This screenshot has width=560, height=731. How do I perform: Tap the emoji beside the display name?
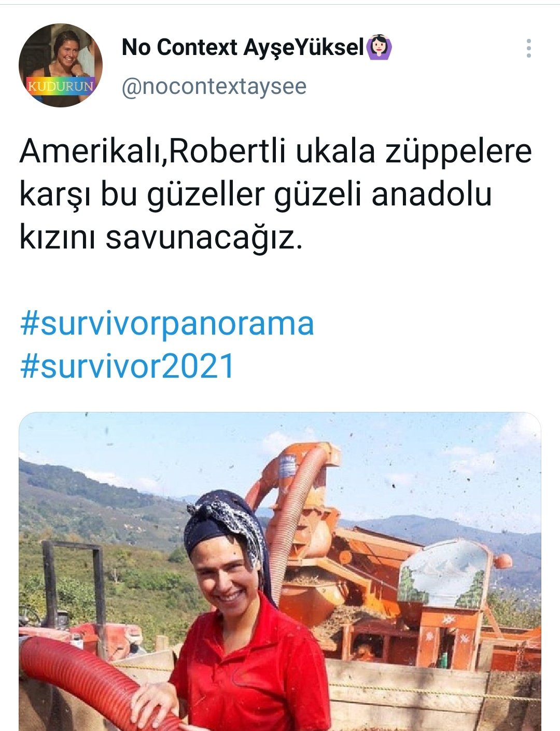pos(379,48)
